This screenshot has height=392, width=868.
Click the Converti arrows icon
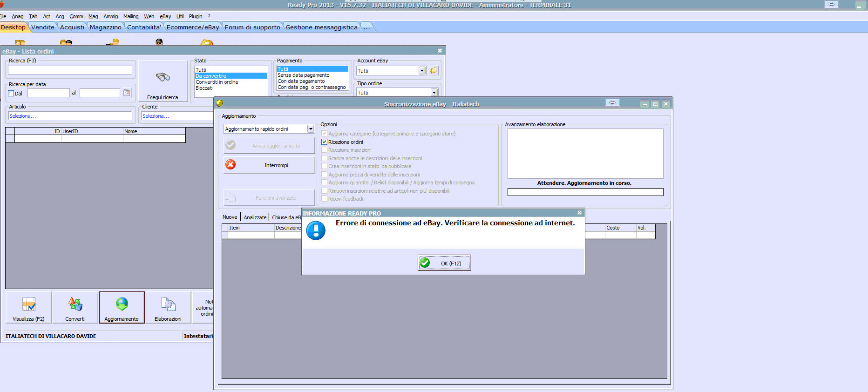tap(75, 304)
